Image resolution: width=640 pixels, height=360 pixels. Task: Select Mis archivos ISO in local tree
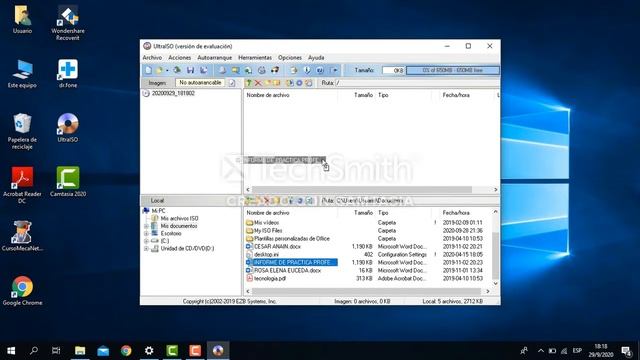click(x=179, y=218)
